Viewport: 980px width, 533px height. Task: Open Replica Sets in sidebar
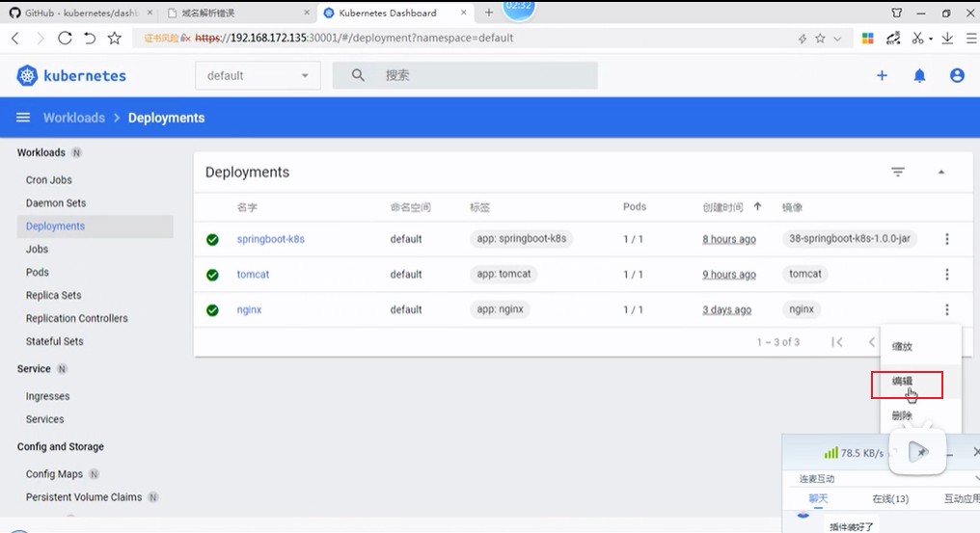click(x=53, y=296)
